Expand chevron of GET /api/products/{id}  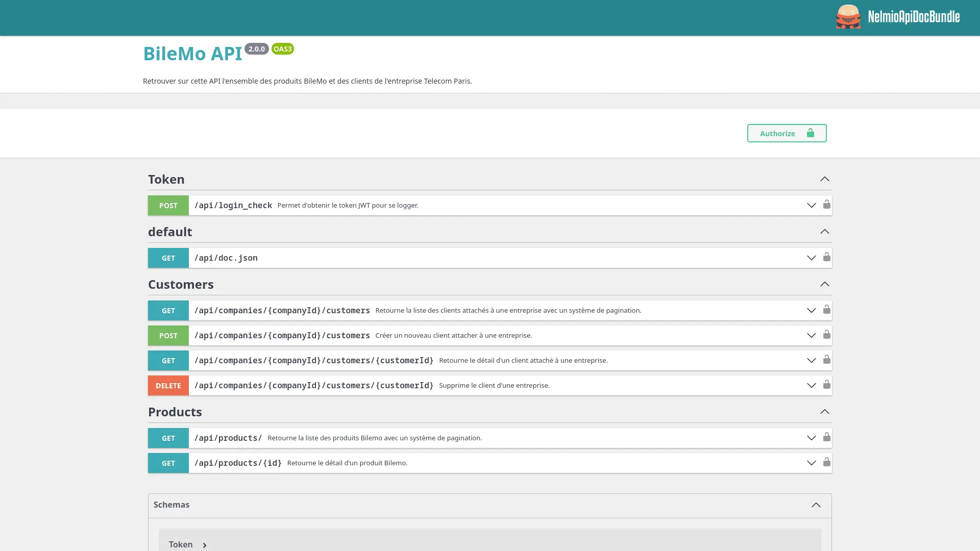pyautogui.click(x=811, y=463)
